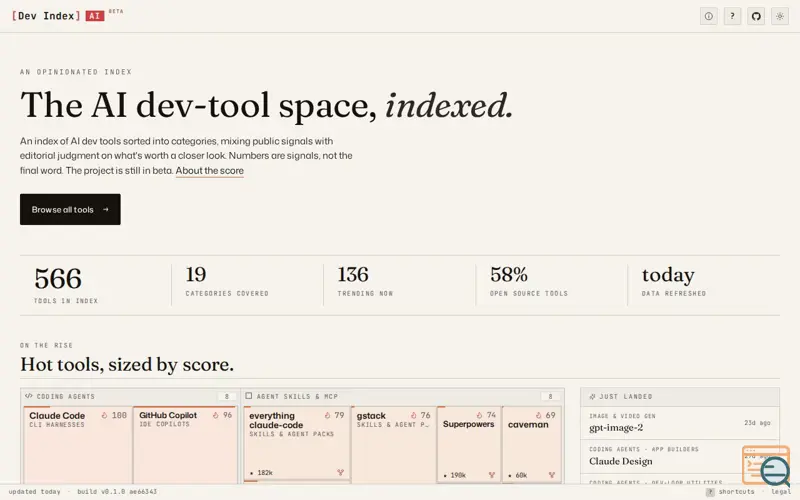This screenshot has height=500, width=800.
Task: Click the flame icon beside GitHub Copilot score 96
Action: click(x=216, y=415)
